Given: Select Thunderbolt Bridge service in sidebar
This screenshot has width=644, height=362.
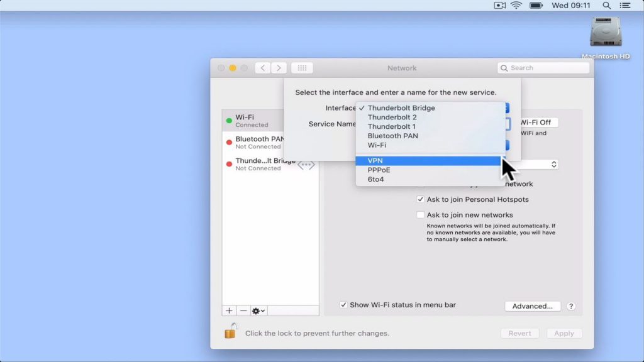Looking at the screenshot, I should tap(270, 164).
